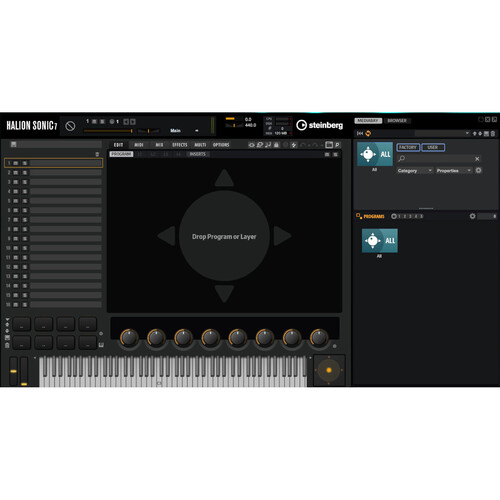Solo slot 3 in the program rack
Screen dimensions: 500x500
click(x=25, y=182)
